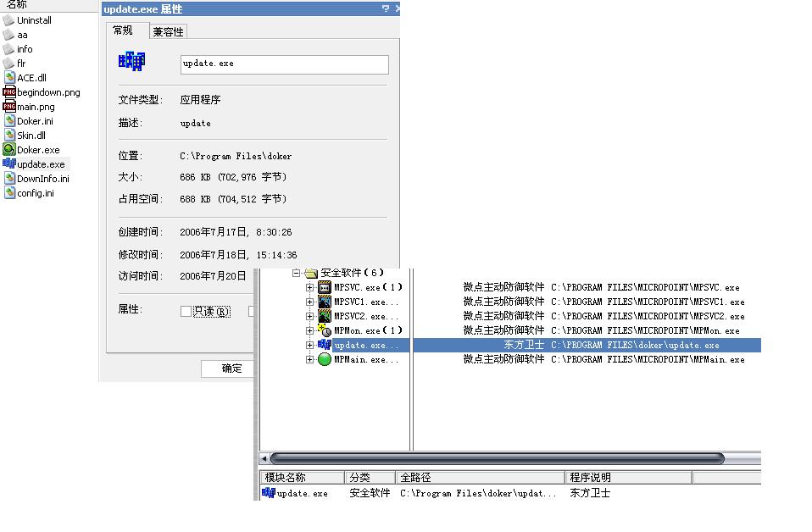This screenshot has height=532, width=812.
Task: Switch to the 常规 tab
Action: point(123,30)
